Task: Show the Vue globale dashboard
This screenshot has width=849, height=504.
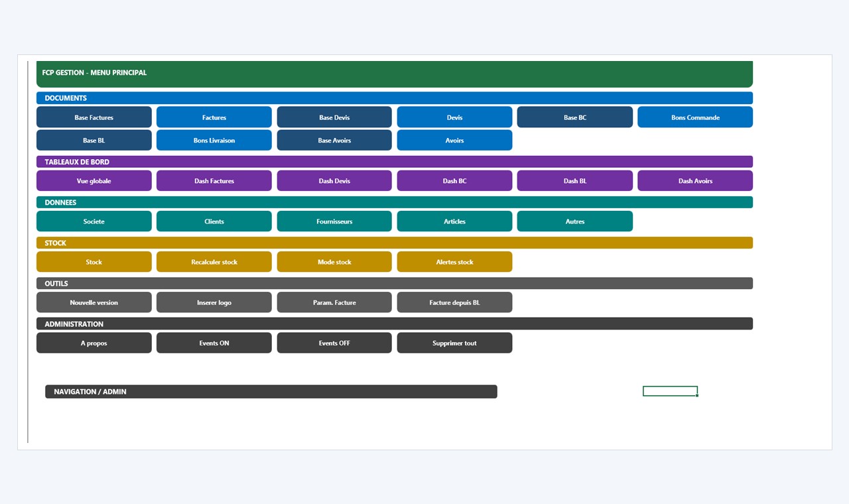Action: (94, 181)
